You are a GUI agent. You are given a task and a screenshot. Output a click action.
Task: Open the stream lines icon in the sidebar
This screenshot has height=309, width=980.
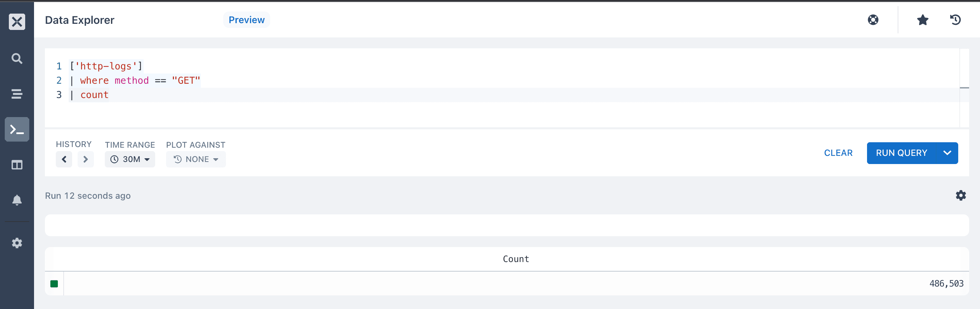click(17, 94)
